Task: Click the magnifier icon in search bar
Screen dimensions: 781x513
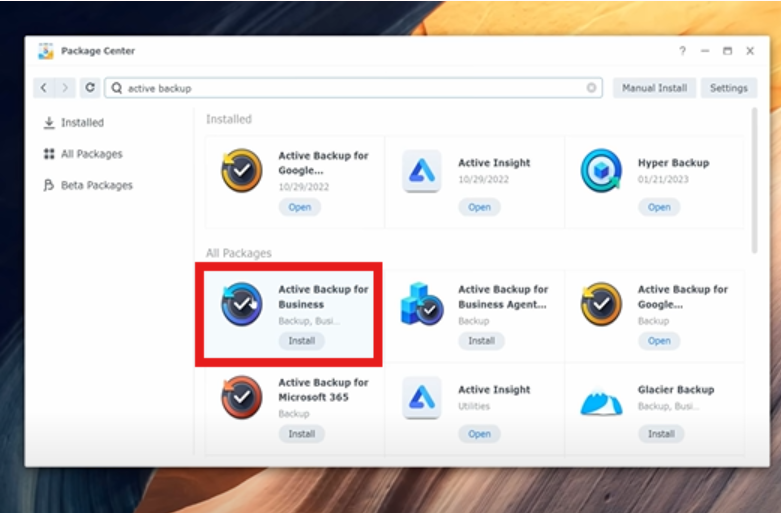Action: point(117,88)
